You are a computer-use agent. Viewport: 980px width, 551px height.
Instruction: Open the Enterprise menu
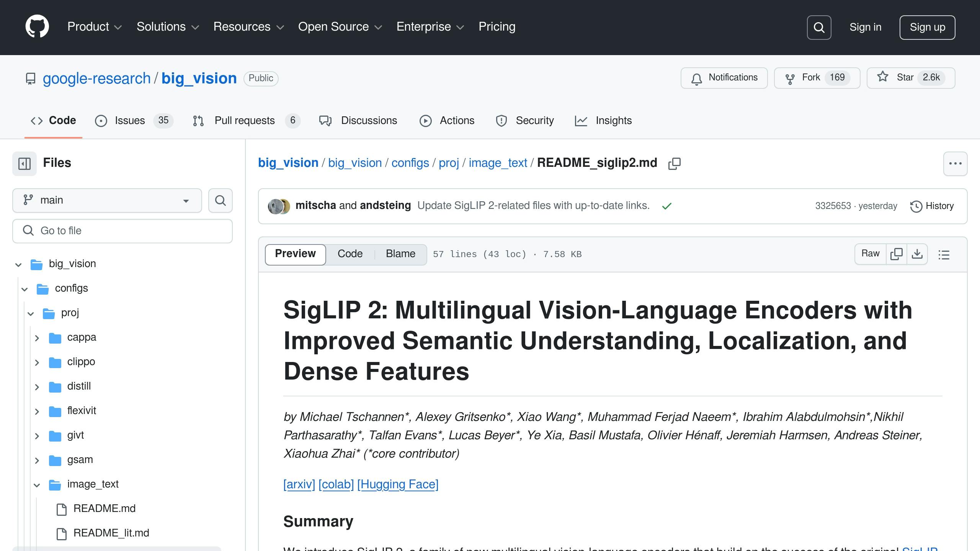(x=430, y=27)
